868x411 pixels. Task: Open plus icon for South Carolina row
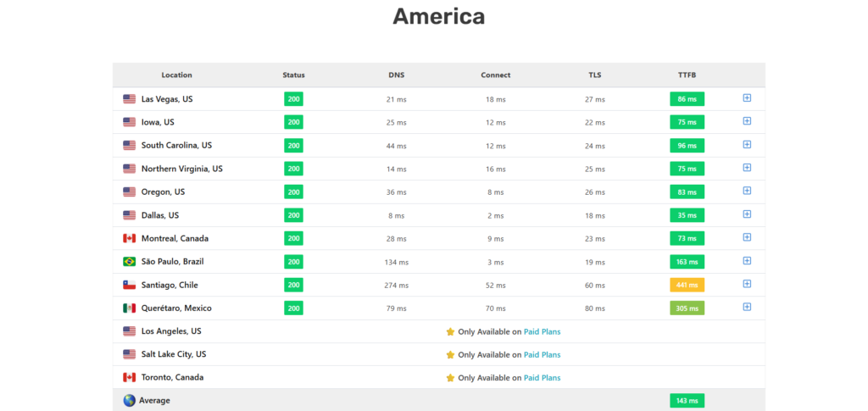747,145
